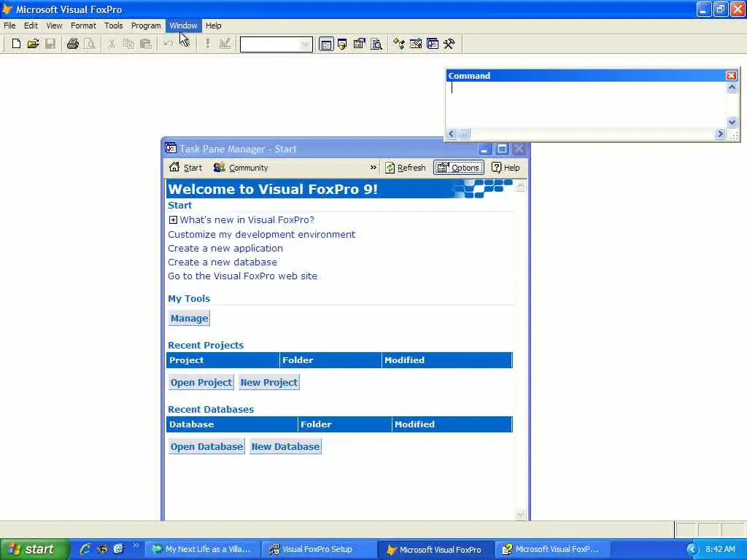Viewport: 747px width, 560px height.
Task: Open the database combo box in toolbar
Action: (x=276, y=44)
